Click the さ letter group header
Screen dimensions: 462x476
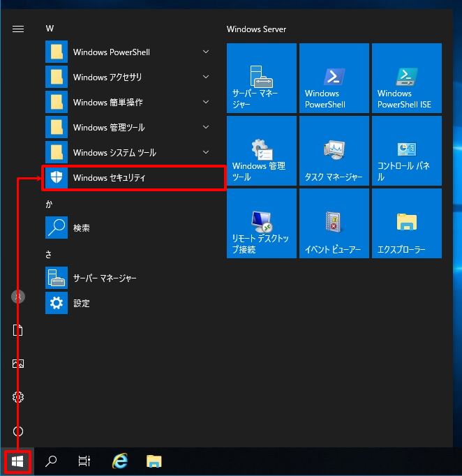tap(49, 254)
